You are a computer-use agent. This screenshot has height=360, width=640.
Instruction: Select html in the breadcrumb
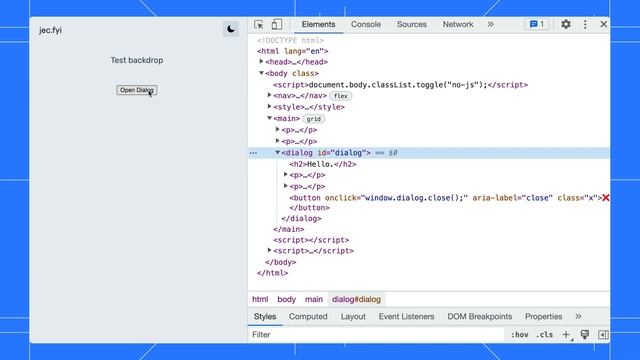click(260, 299)
